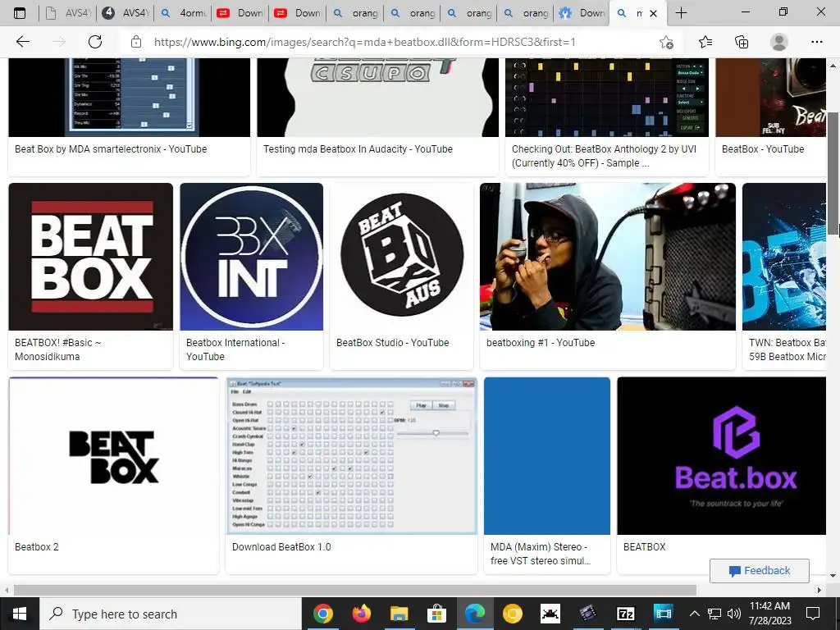The width and height of the screenshot is (840, 630).
Task: Select the red and white BEAT BOX thumbnail
Action: pos(90,257)
